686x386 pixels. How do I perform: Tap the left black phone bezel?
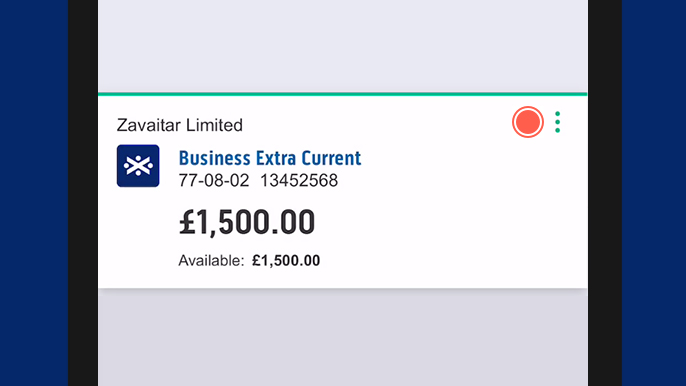pyautogui.click(x=83, y=193)
